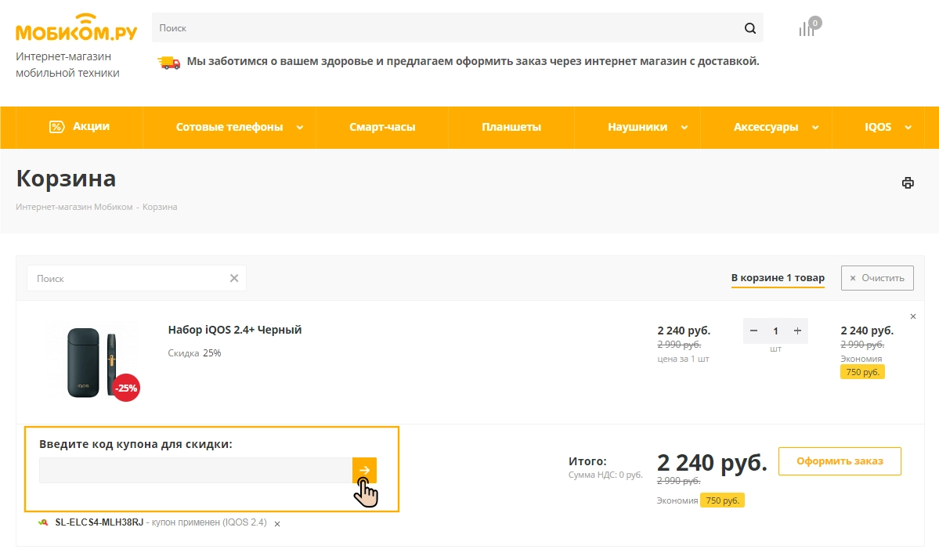Increase item quantity with plus button
Viewport: 939px width, 560px height.
point(797,331)
